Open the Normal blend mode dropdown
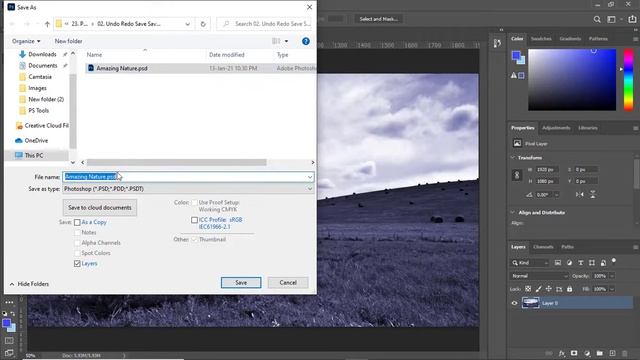 click(539, 276)
